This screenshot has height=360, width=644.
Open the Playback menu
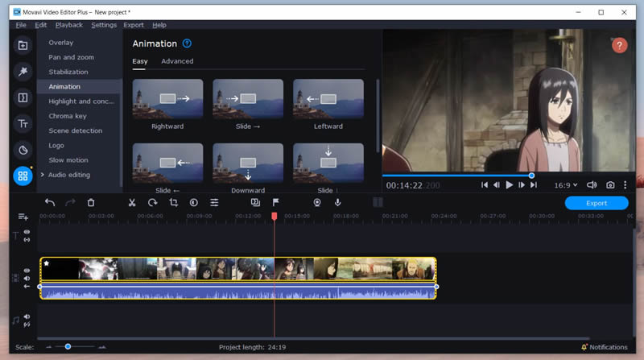pyautogui.click(x=69, y=25)
